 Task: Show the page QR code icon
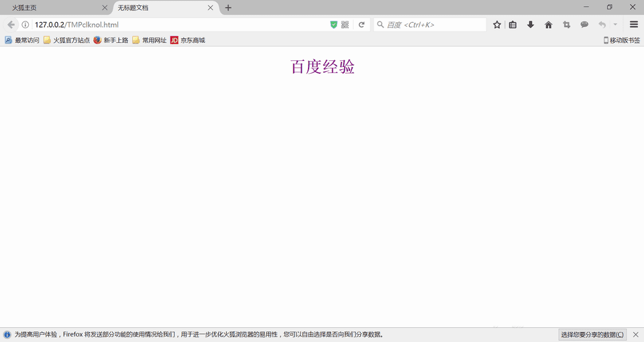point(345,25)
